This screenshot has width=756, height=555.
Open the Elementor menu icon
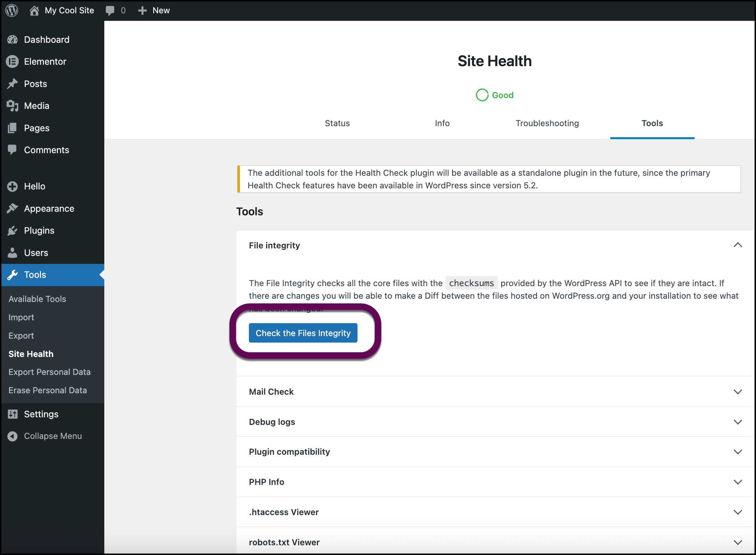pos(13,62)
